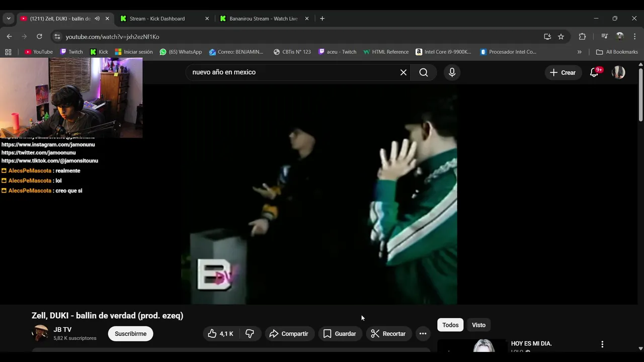Open CBTis N° 123 bookmark
The width and height of the screenshot is (644, 362).
[292, 52]
